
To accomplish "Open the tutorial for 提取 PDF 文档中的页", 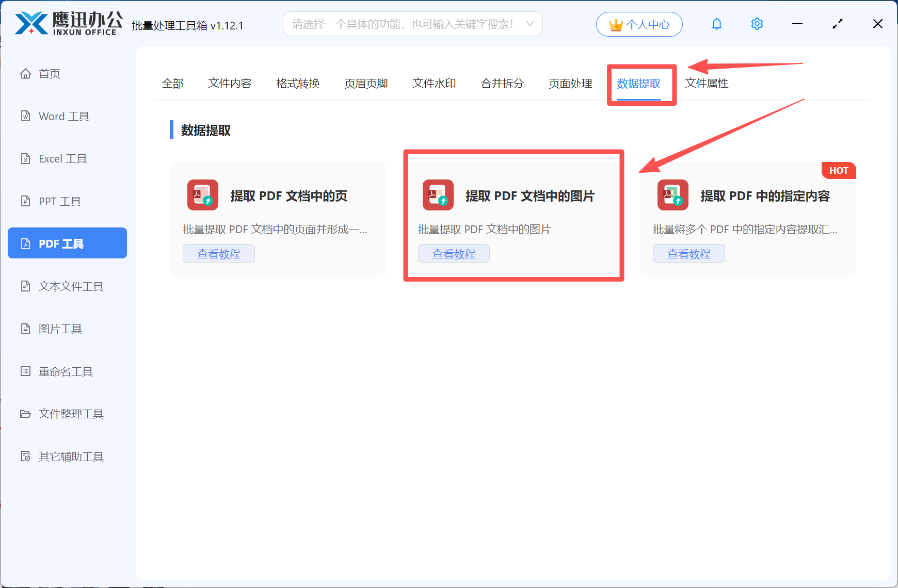I will (x=218, y=253).
